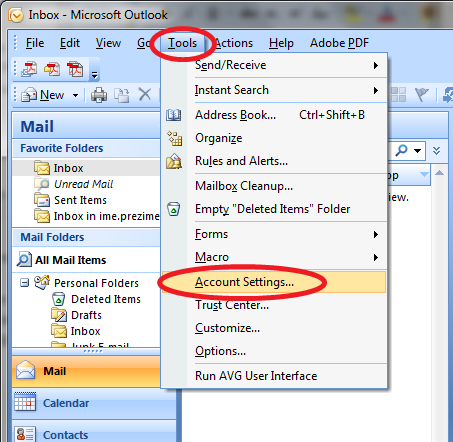Open PDF toolbar options dropdown arrow
453x442 pixels.
click(x=95, y=75)
